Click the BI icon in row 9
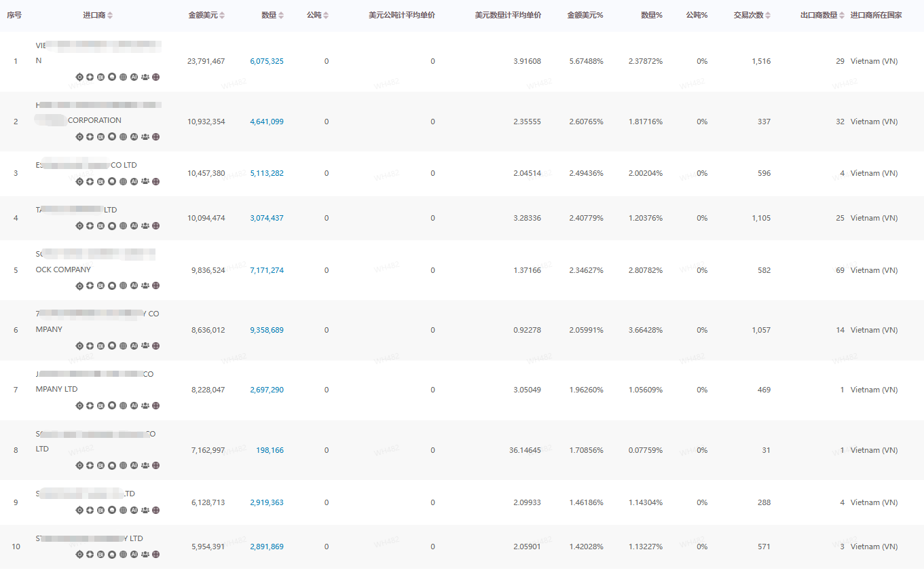Screen dimensions: 924x573 click(101, 510)
